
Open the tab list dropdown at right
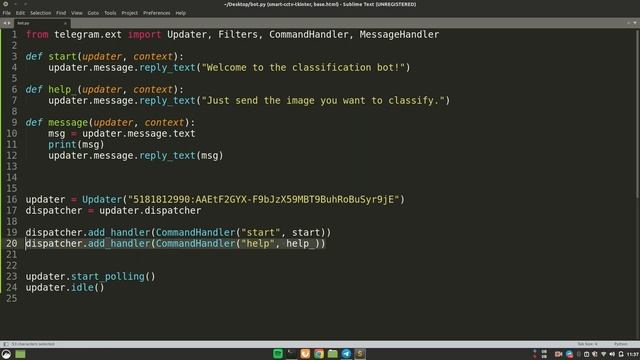tap(635, 23)
